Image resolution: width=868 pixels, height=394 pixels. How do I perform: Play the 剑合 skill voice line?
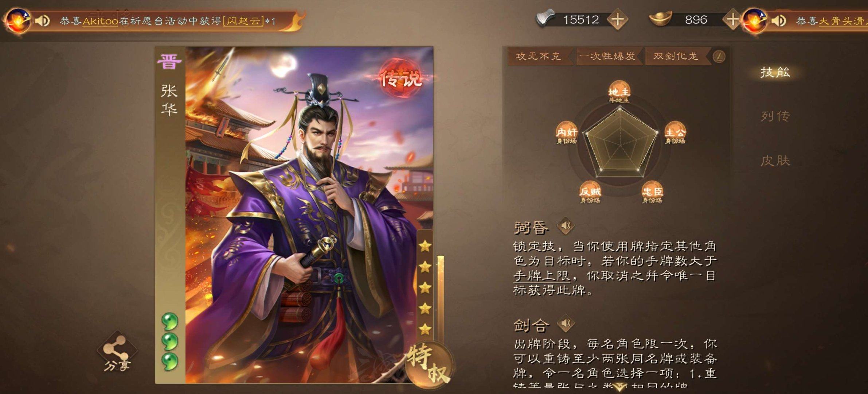(566, 323)
